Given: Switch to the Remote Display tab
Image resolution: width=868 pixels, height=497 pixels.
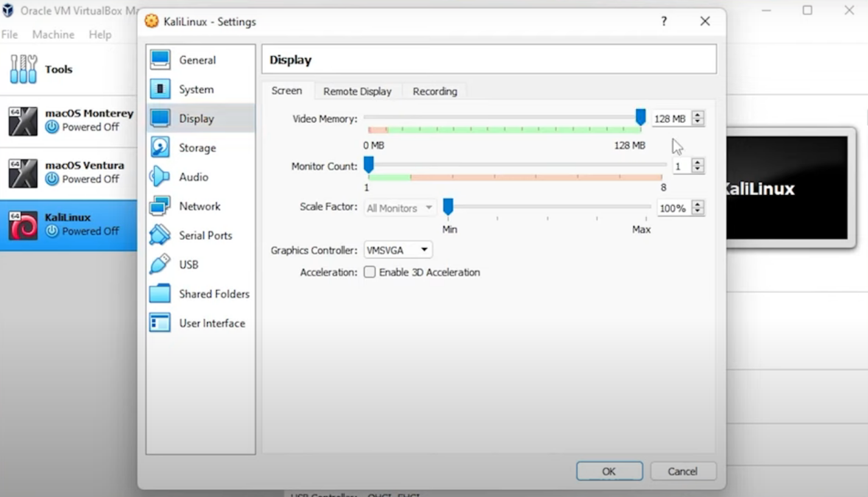Looking at the screenshot, I should tap(357, 91).
